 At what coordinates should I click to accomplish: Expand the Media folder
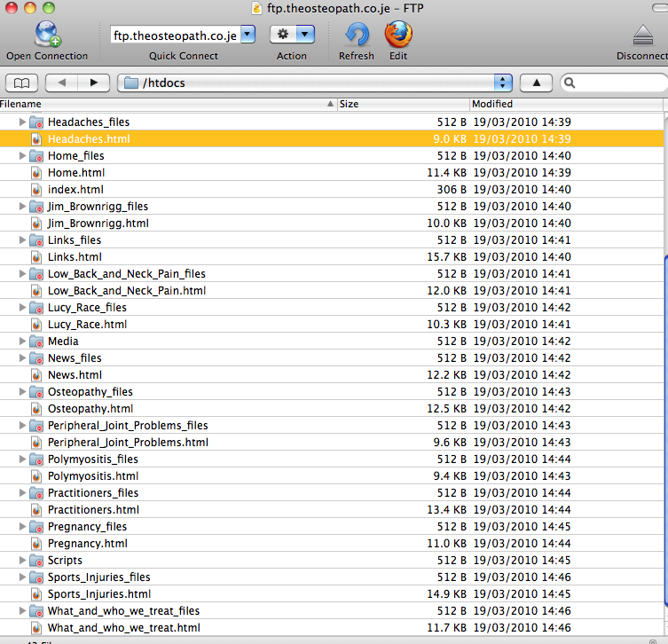click(x=22, y=341)
